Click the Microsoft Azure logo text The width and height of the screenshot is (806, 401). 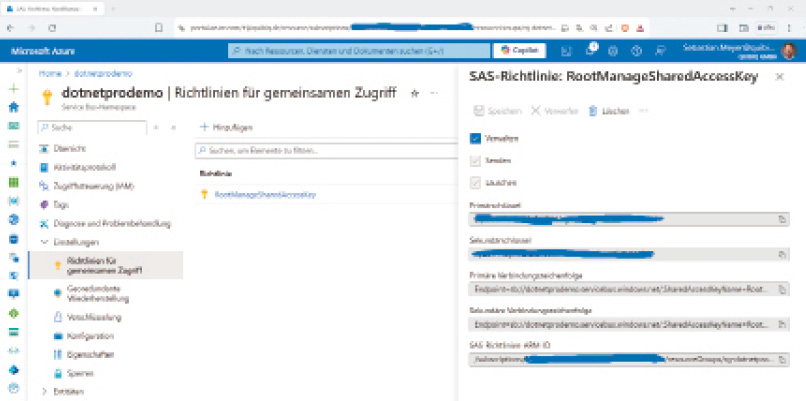[43, 51]
